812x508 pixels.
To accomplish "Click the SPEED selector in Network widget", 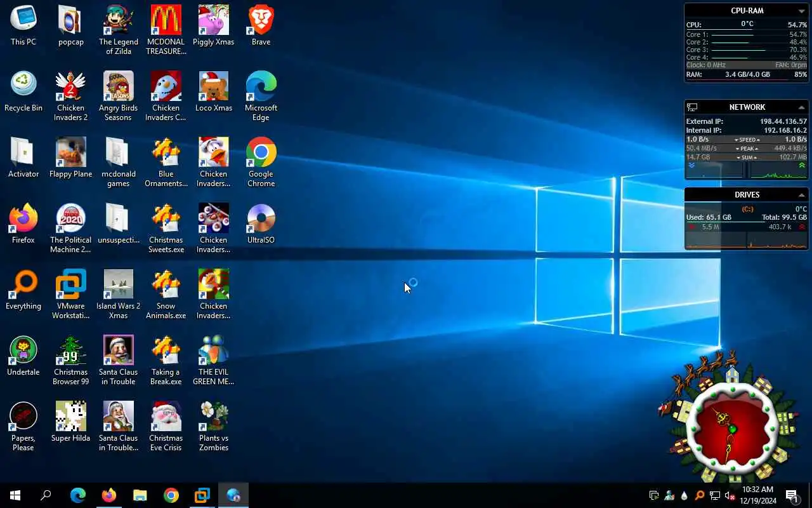I will (747, 140).
